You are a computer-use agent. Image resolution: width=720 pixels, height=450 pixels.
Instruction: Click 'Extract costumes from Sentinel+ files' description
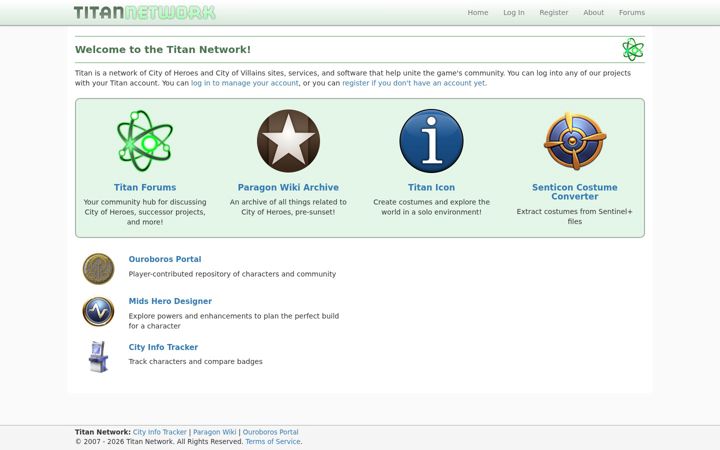[x=574, y=216]
